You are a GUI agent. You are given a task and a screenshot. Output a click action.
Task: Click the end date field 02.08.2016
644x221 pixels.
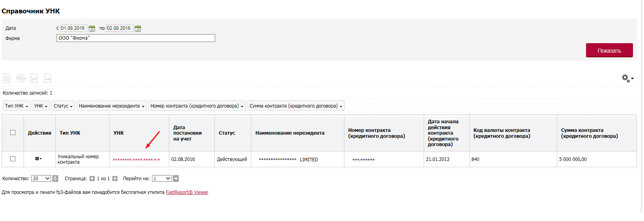pos(119,28)
